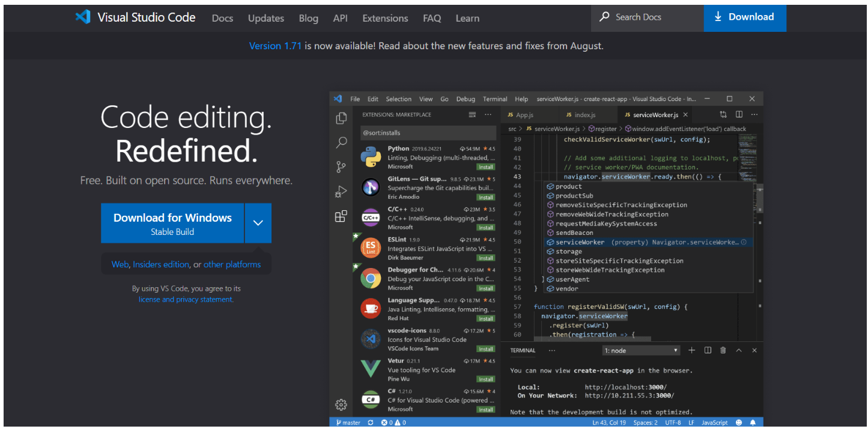
Task: Open notifications bell in the status bar
Action: point(753,422)
